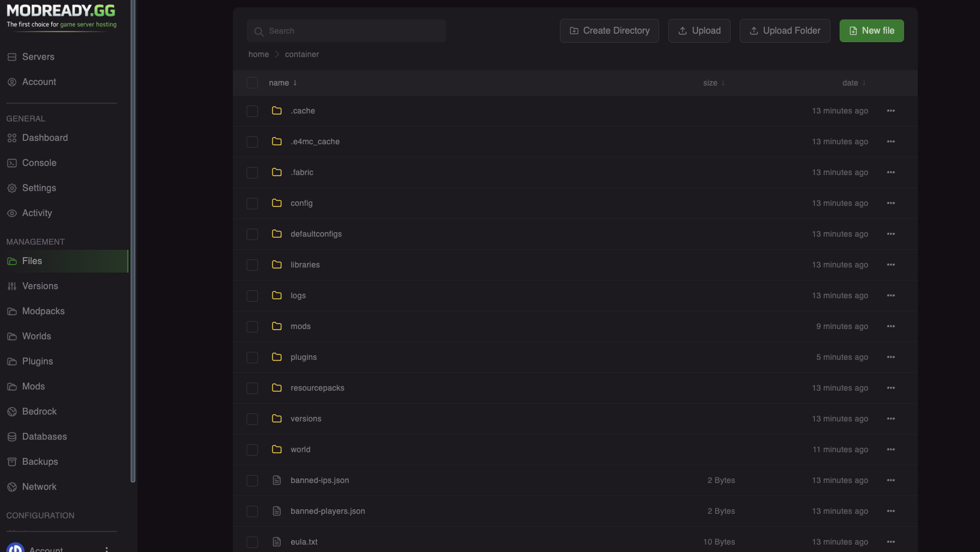This screenshot has width=980, height=552.
Task: Check the checkbox next to the mods folder
Action: click(252, 326)
